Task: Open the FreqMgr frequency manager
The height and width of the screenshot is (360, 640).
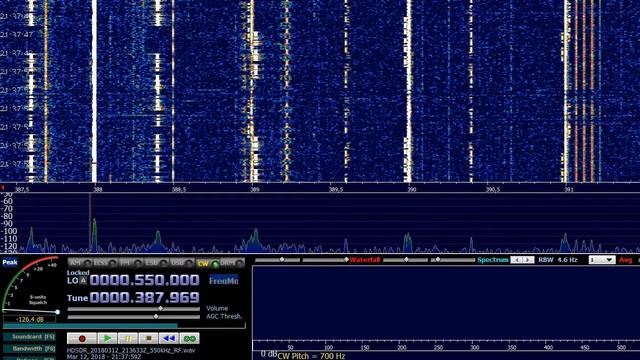Action: pyautogui.click(x=223, y=281)
